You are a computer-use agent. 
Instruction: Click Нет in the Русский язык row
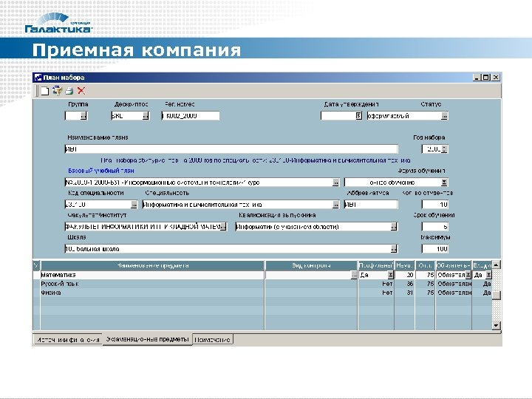tap(387, 284)
